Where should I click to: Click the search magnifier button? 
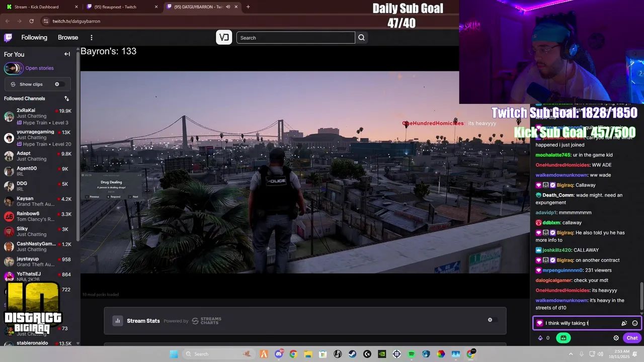tap(361, 38)
